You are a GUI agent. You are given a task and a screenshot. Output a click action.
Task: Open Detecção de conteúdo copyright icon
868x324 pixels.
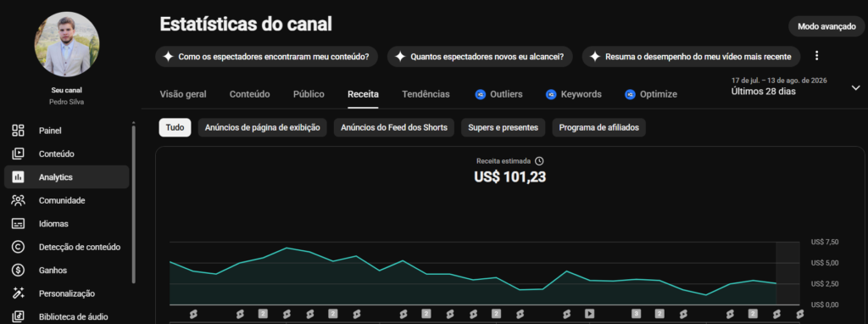18,247
